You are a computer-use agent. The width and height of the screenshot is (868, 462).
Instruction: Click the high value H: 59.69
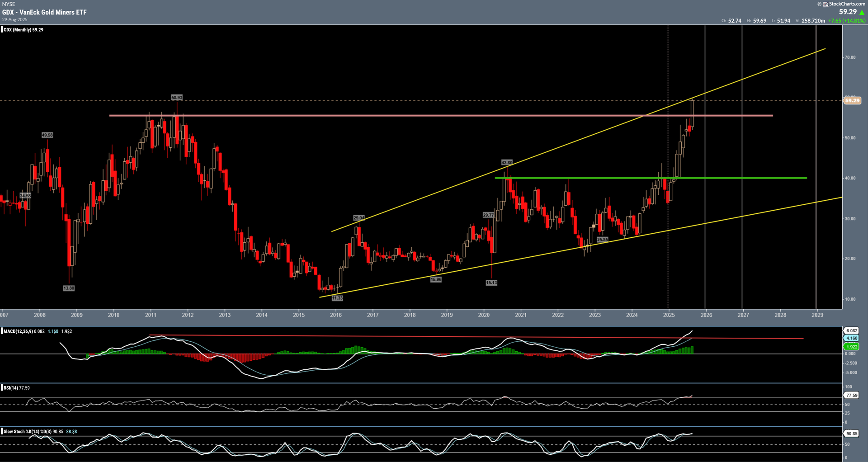click(x=756, y=21)
